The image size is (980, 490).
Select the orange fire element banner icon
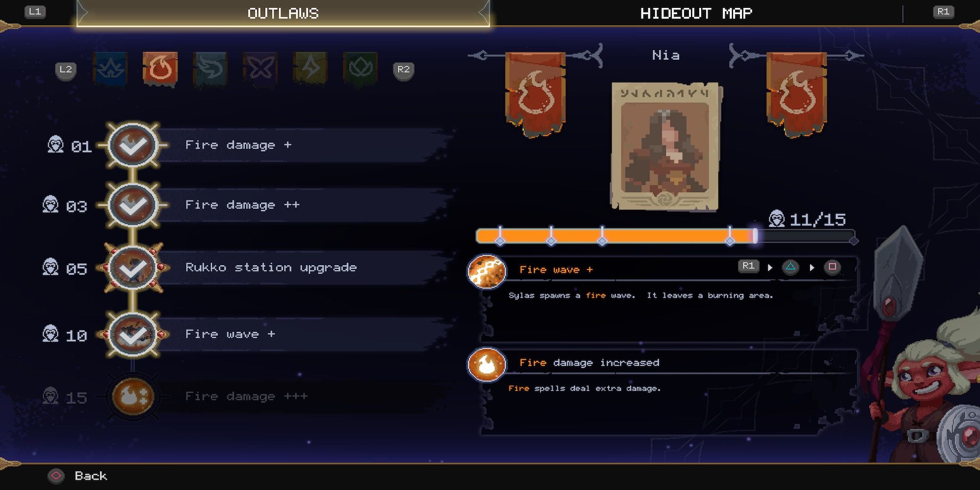160,69
